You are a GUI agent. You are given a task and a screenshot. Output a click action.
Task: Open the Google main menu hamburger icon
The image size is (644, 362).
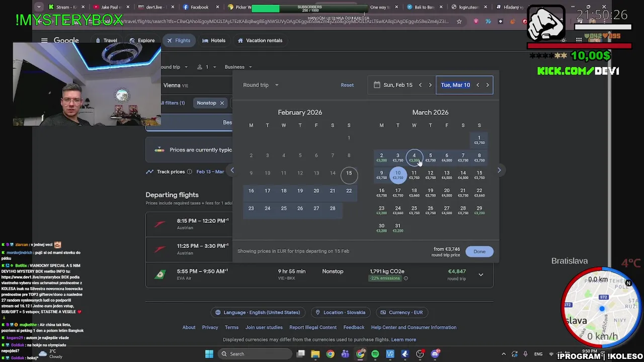(x=44, y=41)
